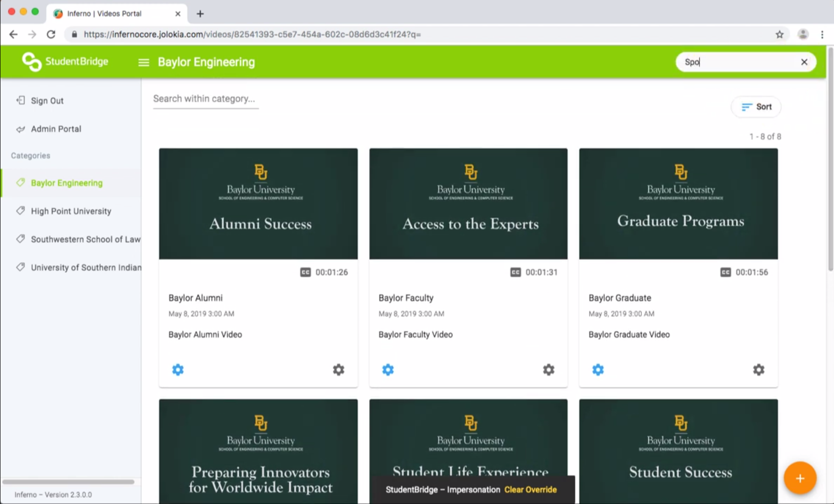Click the Baylor Engineering header title
Image resolution: width=834 pixels, height=504 pixels.
click(206, 62)
